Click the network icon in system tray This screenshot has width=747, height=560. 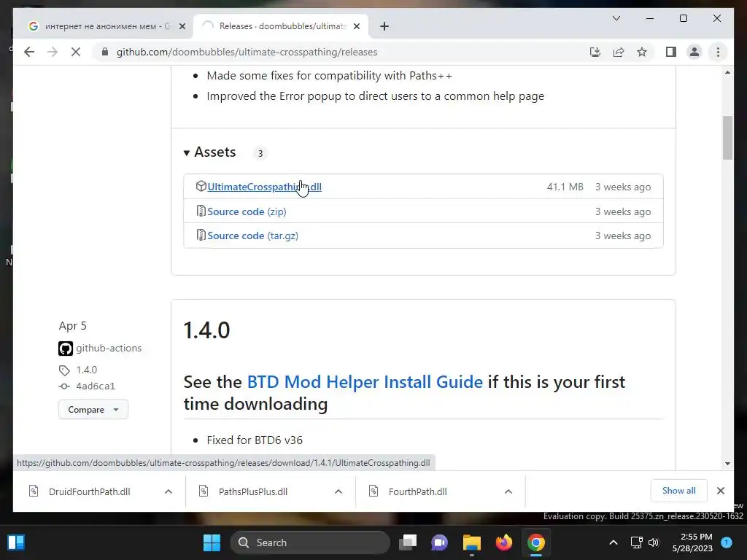click(x=636, y=542)
